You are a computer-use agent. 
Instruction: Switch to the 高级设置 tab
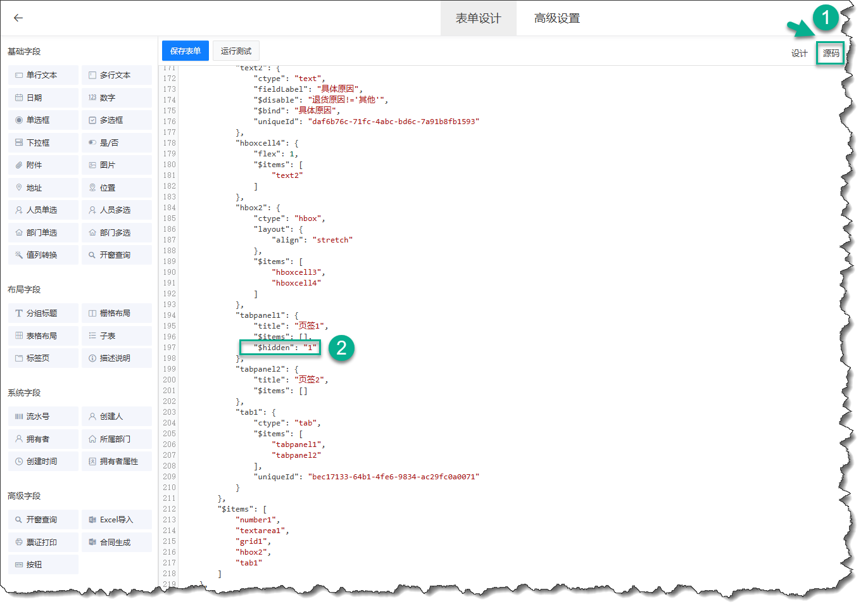(557, 18)
